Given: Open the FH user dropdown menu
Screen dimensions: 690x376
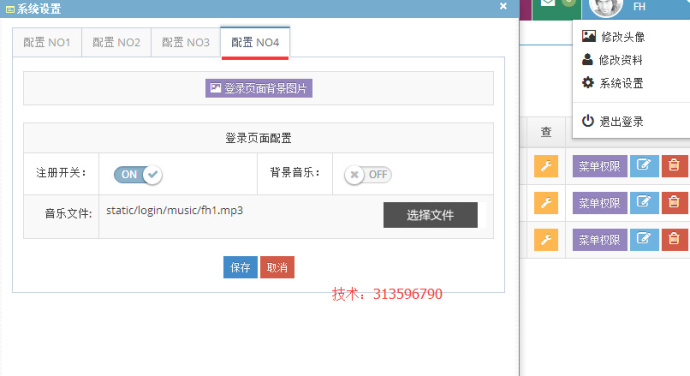Looking at the screenshot, I should pyautogui.click(x=639, y=7).
